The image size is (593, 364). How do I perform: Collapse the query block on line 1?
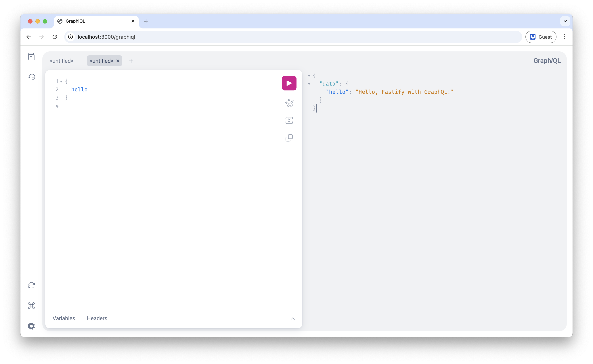[61, 82]
